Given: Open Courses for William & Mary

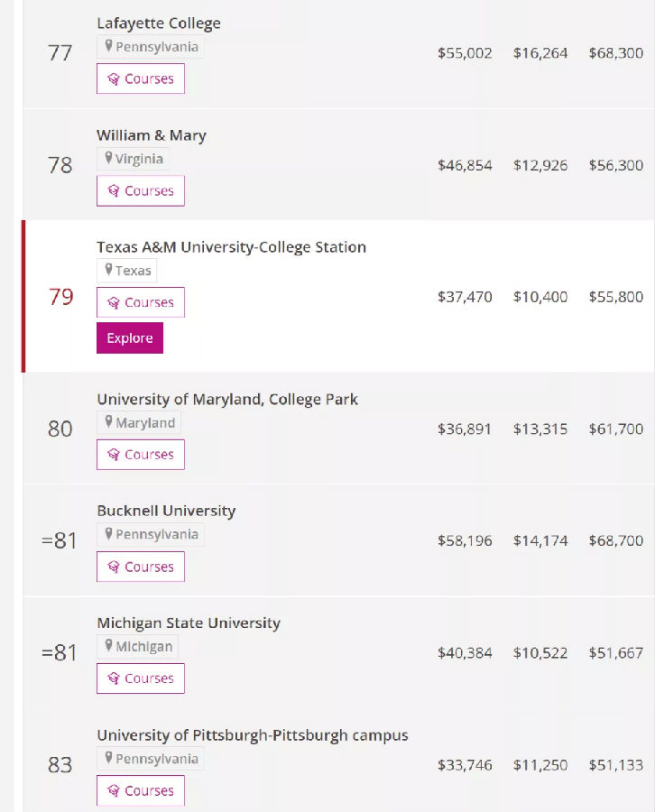Looking at the screenshot, I should pos(141,190).
